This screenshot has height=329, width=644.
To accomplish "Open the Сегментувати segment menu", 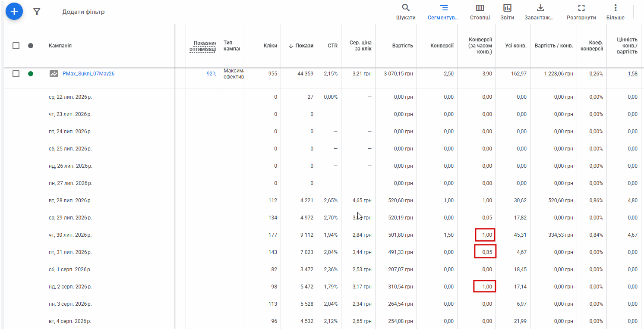I will [x=444, y=12].
